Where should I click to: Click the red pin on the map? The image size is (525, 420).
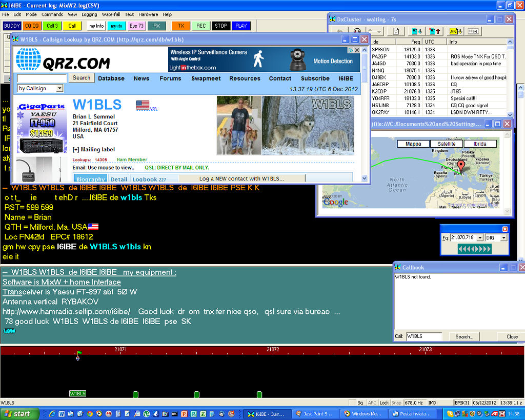click(x=460, y=166)
